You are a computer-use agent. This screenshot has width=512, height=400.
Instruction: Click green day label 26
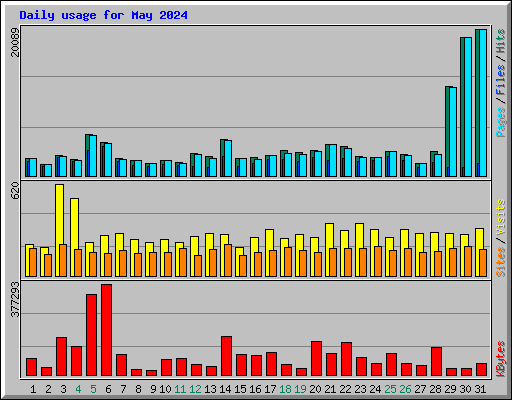(405, 389)
